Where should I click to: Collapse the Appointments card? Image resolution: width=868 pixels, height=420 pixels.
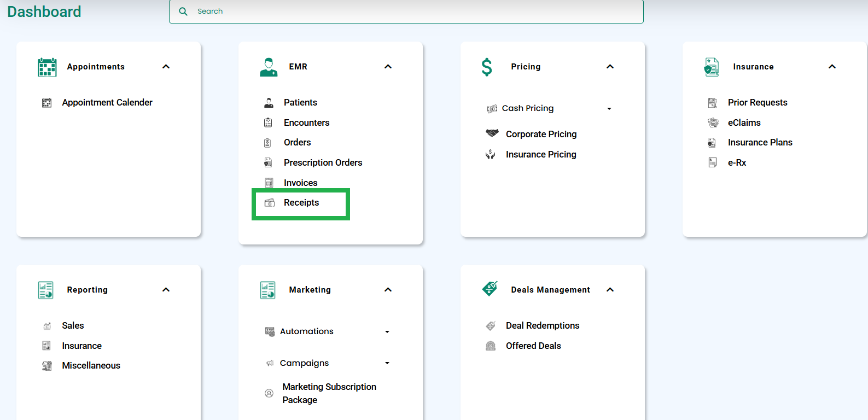166,67
